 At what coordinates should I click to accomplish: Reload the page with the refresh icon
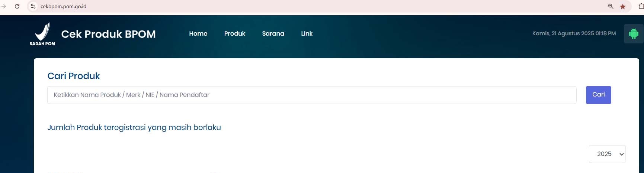point(17,6)
